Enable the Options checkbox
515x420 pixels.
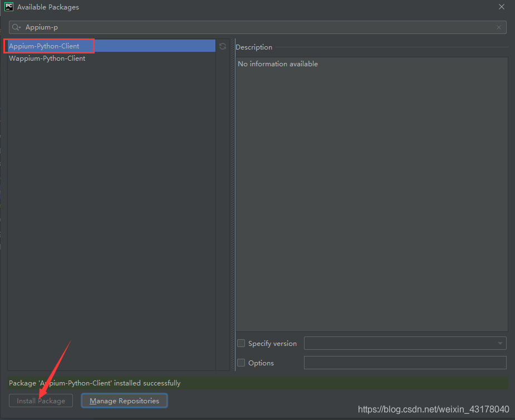(x=241, y=363)
